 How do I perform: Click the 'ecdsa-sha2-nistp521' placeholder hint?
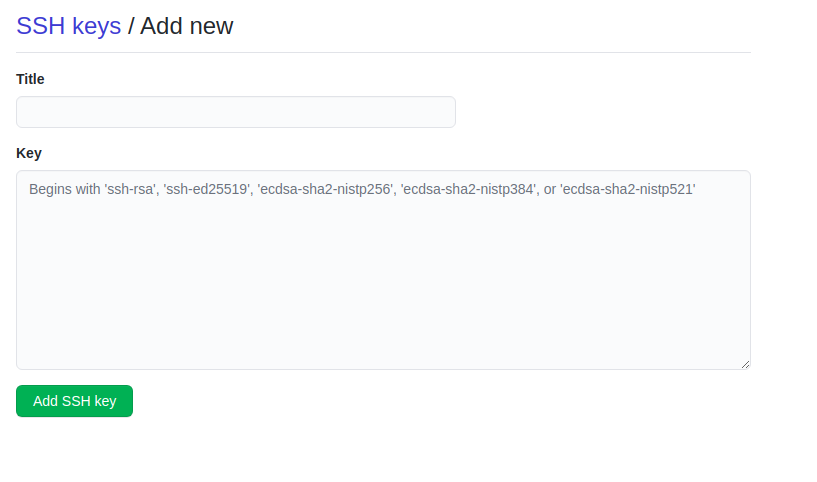coord(628,189)
